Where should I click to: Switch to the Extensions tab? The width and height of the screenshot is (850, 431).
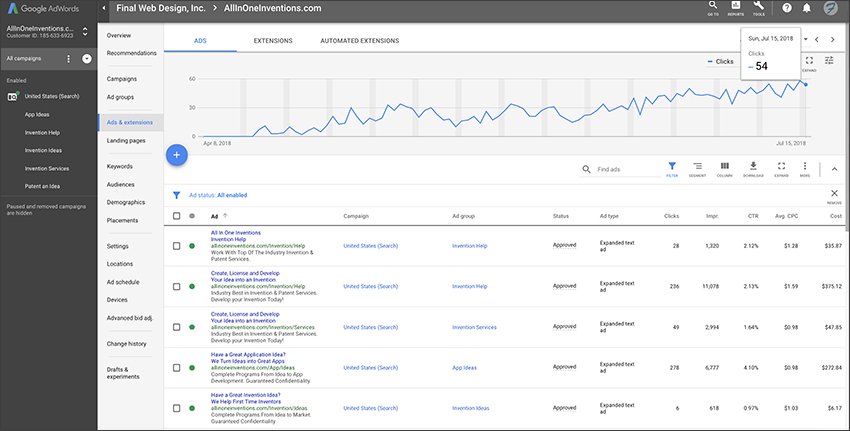coord(273,41)
